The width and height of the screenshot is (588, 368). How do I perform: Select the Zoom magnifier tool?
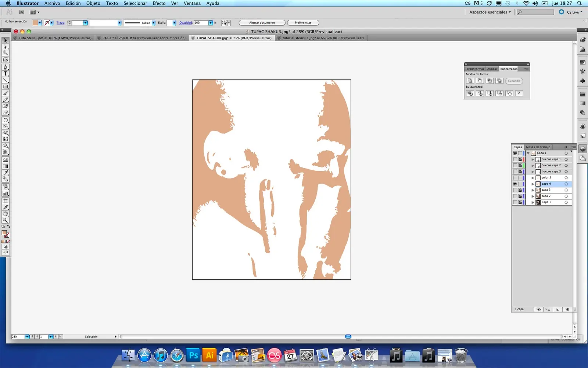click(6, 220)
